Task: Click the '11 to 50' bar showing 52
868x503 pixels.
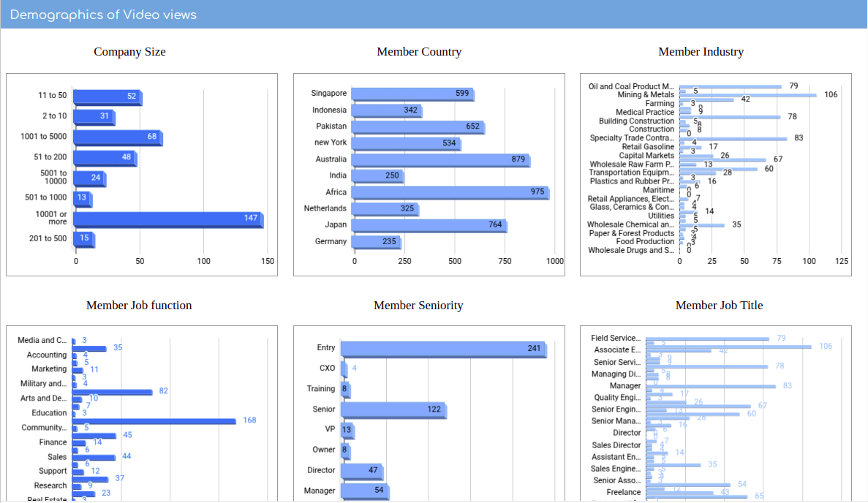Action: click(107, 97)
